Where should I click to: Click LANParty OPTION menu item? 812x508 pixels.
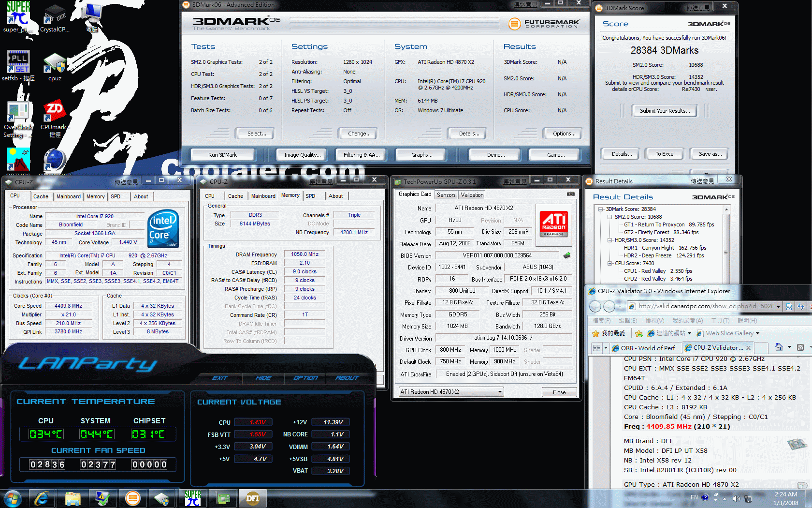click(305, 378)
